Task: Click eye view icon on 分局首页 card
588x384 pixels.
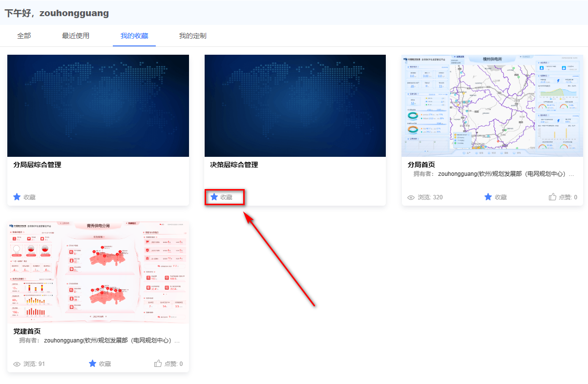Action: (411, 197)
